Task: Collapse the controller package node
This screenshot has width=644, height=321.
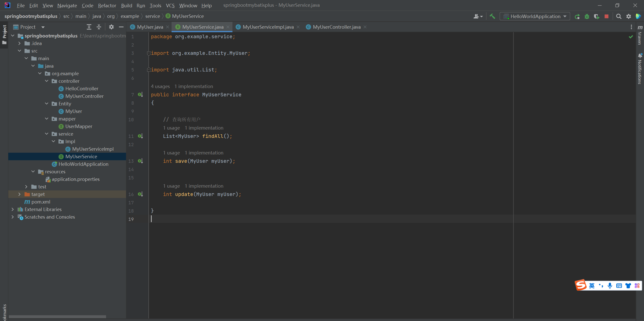Action: 47,81
